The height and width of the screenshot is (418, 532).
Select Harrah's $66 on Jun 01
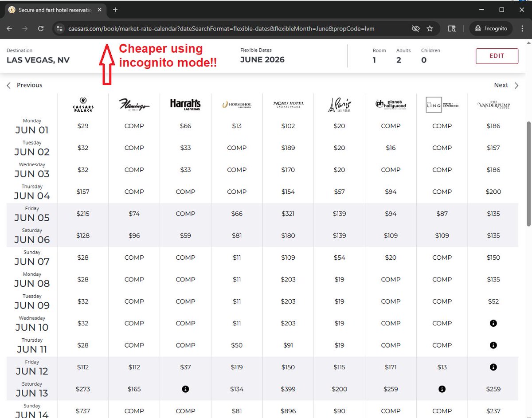coord(185,126)
